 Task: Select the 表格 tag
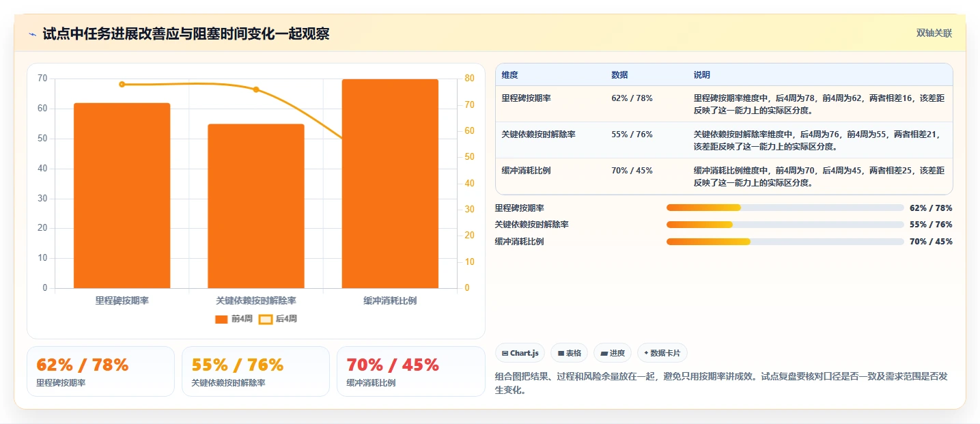tap(569, 353)
